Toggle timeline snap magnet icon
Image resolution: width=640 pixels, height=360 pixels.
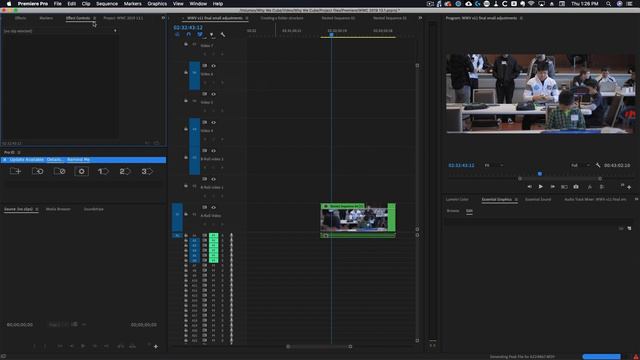[x=189, y=35]
